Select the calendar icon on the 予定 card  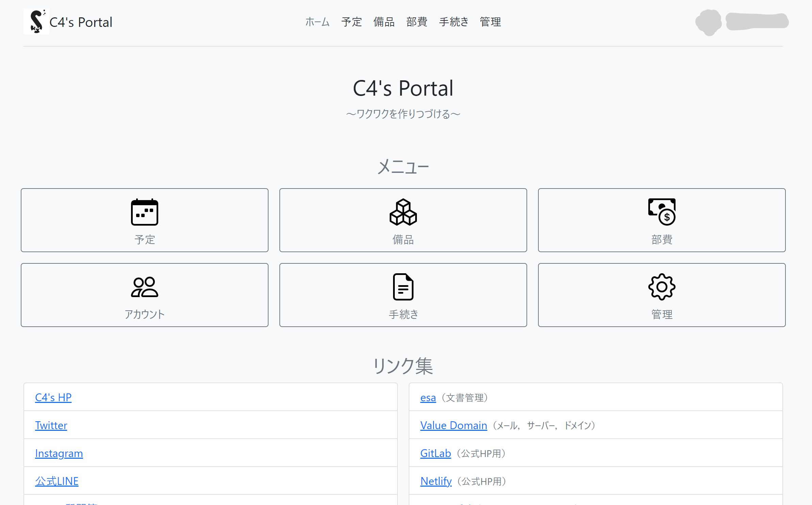pyautogui.click(x=144, y=212)
